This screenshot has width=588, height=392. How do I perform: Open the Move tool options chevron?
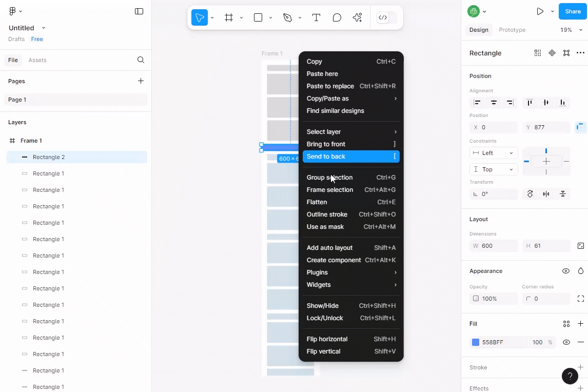pyautogui.click(x=212, y=17)
